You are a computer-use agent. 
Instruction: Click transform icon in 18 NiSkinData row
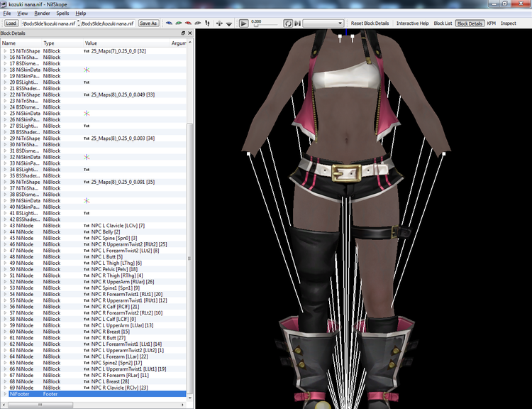pyautogui.click(x=87, y=70)
